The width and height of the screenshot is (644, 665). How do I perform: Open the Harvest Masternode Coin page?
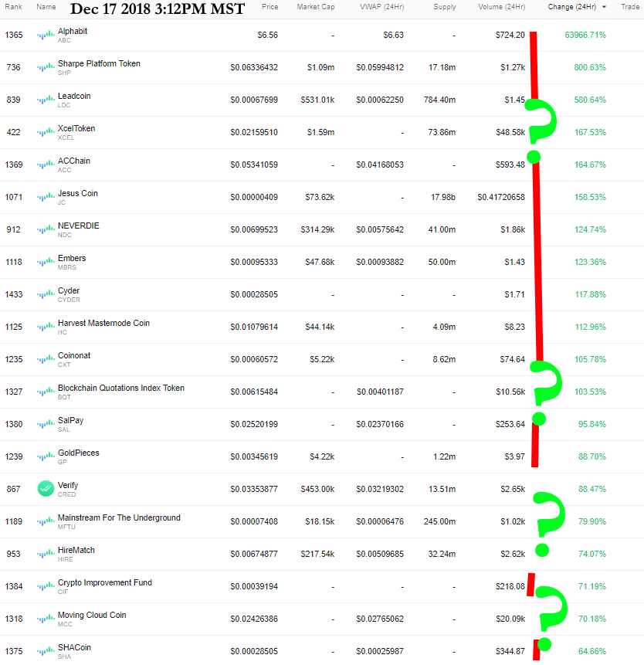[x=103, y=323]
